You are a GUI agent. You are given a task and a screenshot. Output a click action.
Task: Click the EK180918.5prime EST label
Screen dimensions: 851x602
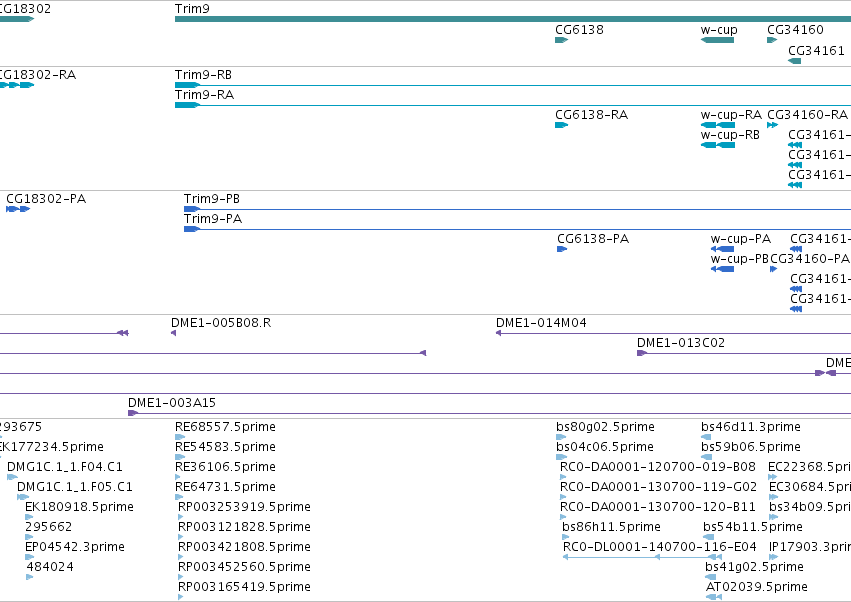(x=79, y=508)
